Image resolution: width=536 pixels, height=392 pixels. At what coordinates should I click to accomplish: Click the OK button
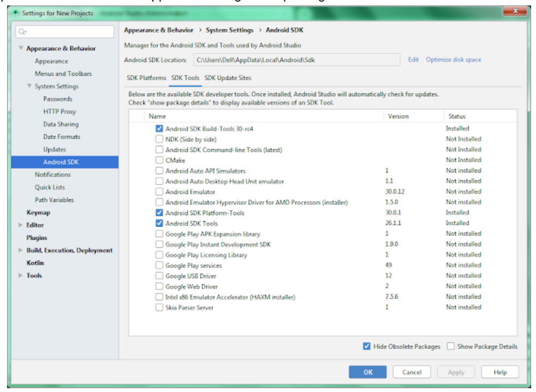point(367,372)
